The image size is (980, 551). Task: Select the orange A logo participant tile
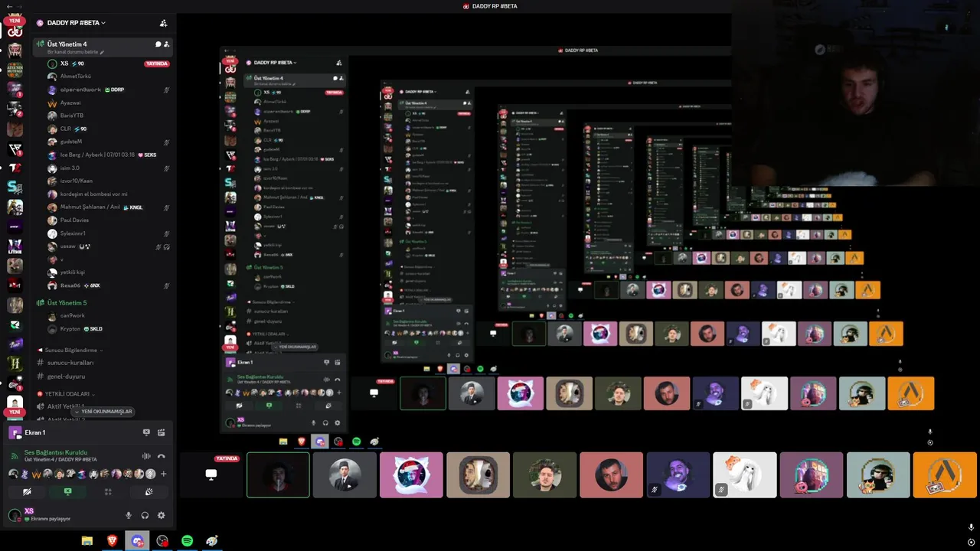(x=945, y=474)
